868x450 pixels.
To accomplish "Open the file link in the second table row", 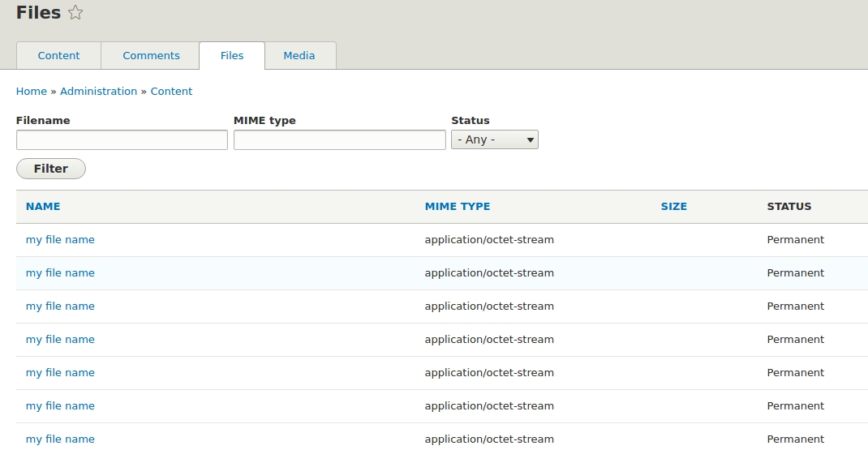I will coord(60,273).
